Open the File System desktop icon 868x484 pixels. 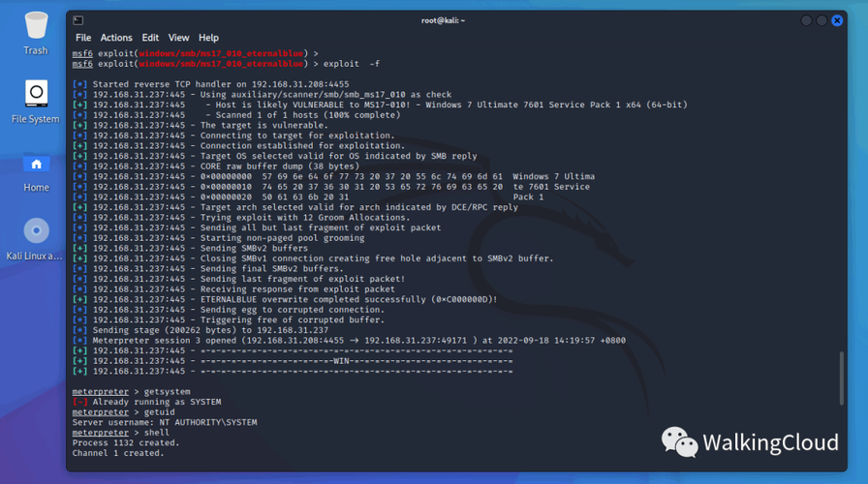[36, 102]
